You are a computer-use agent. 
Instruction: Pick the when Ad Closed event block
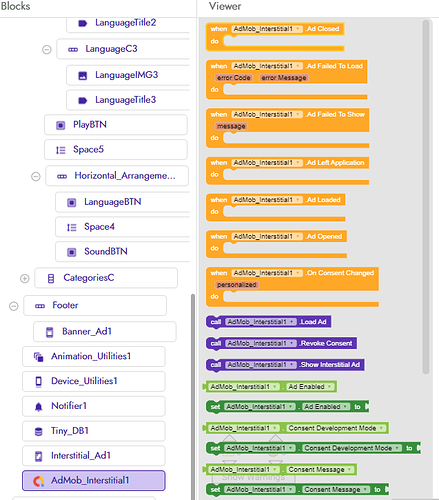pos(275,37)
